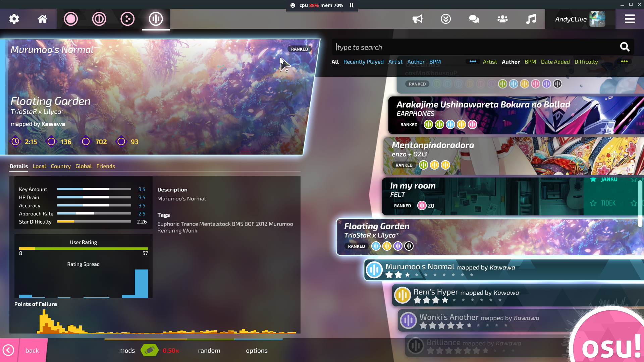This screenshot has height=362, width=644.
Task: Open the chat overlay
Action: (x=474, y=19)
